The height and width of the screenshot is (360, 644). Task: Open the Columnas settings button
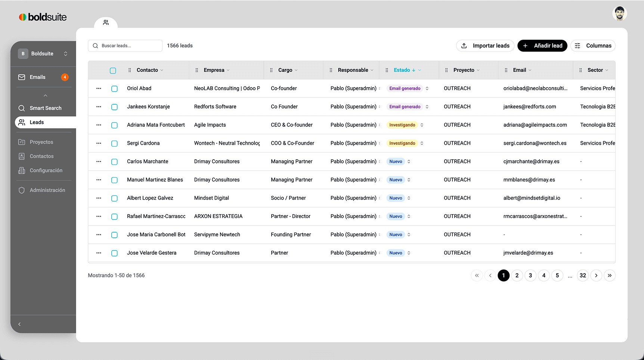tap(593, 46)
